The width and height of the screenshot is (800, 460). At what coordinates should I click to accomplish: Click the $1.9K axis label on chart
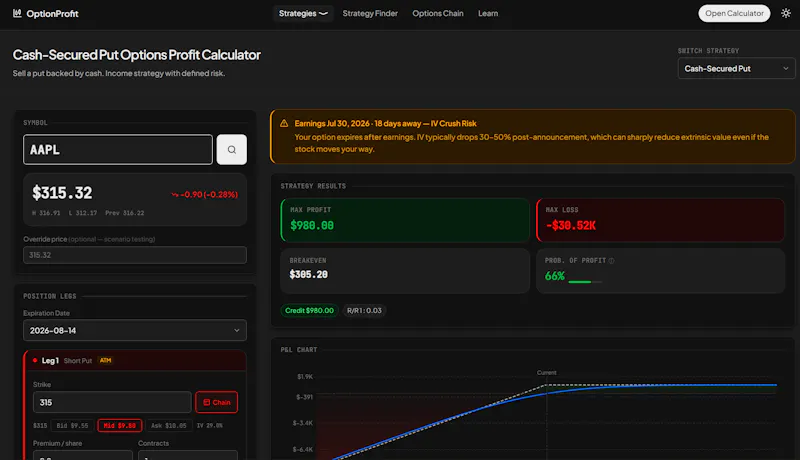coord(305,377)
